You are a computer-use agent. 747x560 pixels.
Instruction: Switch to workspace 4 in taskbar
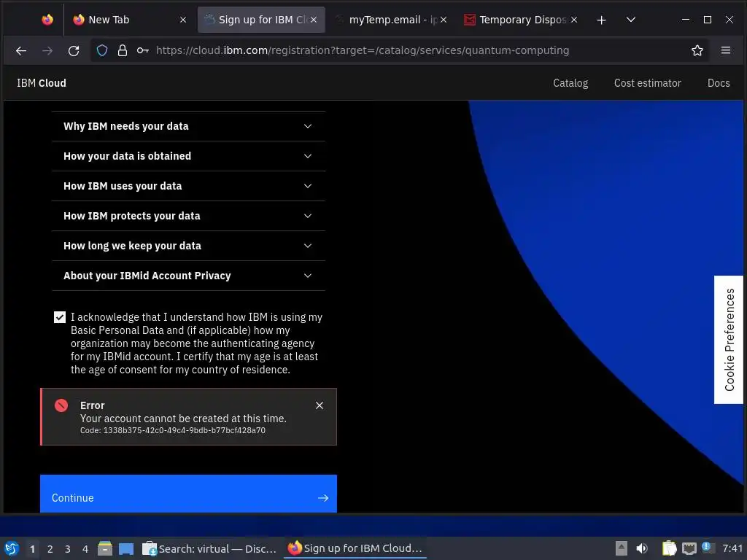(85, 549)
